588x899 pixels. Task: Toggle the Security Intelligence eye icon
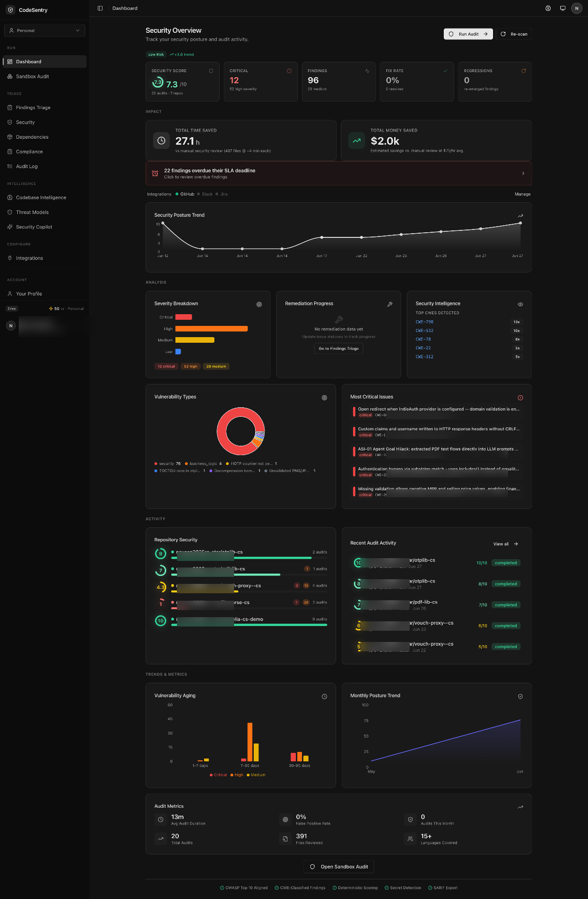click(521, 304)
